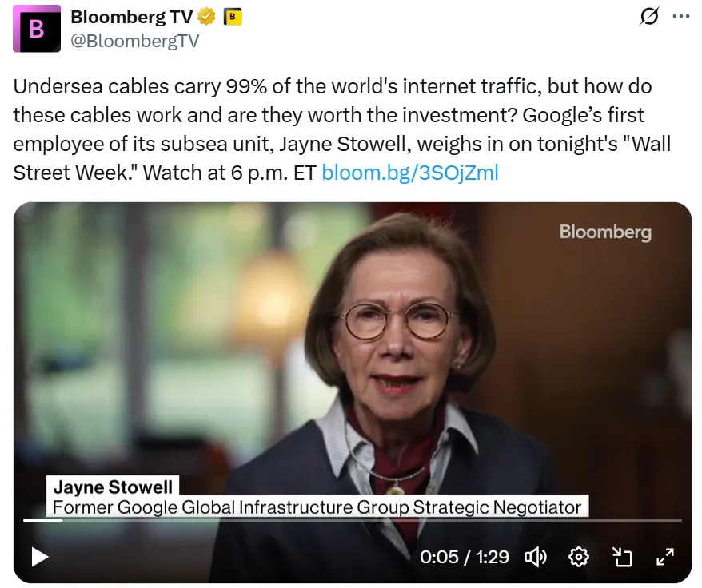Click the gold verified checkmark badge
The width and height of the screenshot is (702, 588).
(207, 16)
